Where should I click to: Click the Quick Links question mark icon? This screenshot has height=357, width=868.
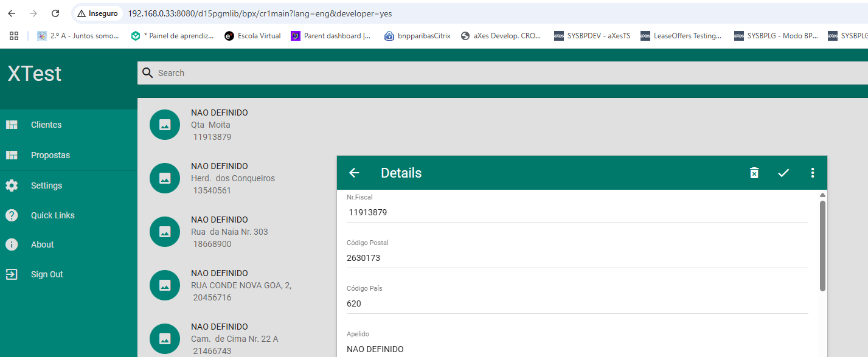(x=12, y=215)
